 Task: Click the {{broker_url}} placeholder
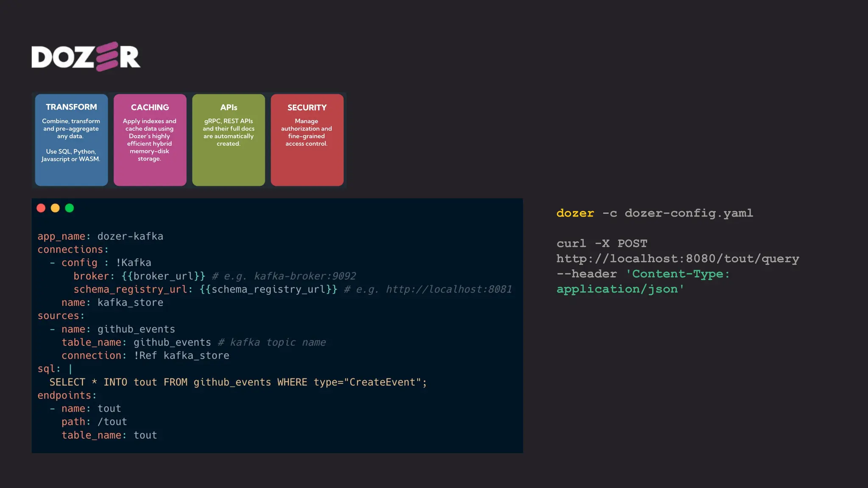tap(163, 276)
